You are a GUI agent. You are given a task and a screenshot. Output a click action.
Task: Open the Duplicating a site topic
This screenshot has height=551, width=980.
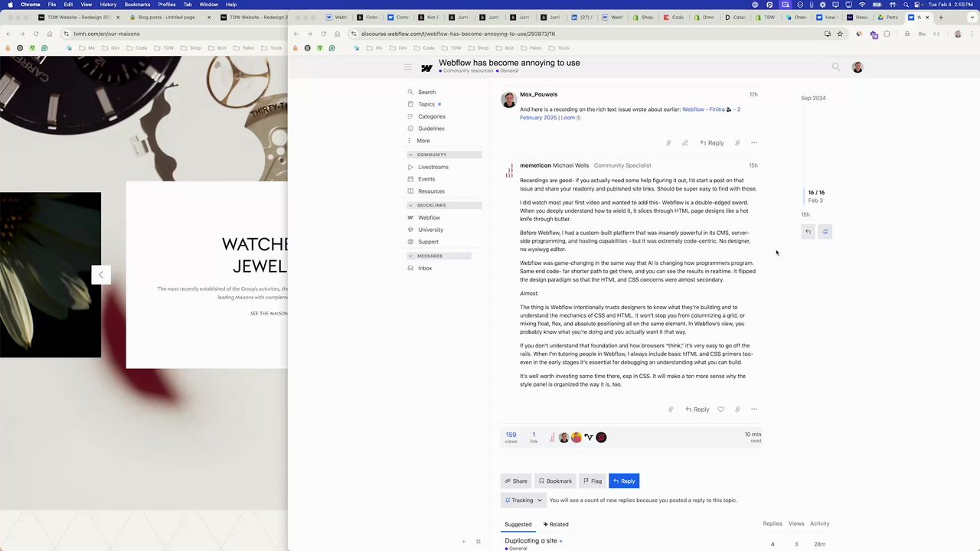tap(531, 541)
